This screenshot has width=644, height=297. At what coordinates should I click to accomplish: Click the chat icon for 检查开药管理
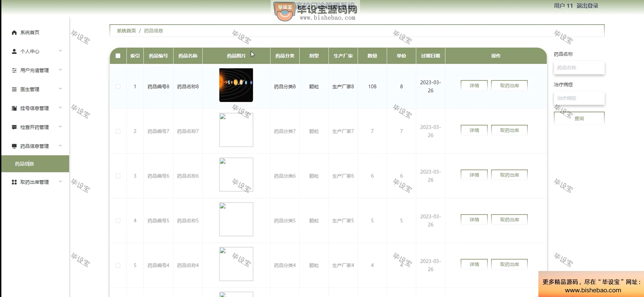point(14,127)
